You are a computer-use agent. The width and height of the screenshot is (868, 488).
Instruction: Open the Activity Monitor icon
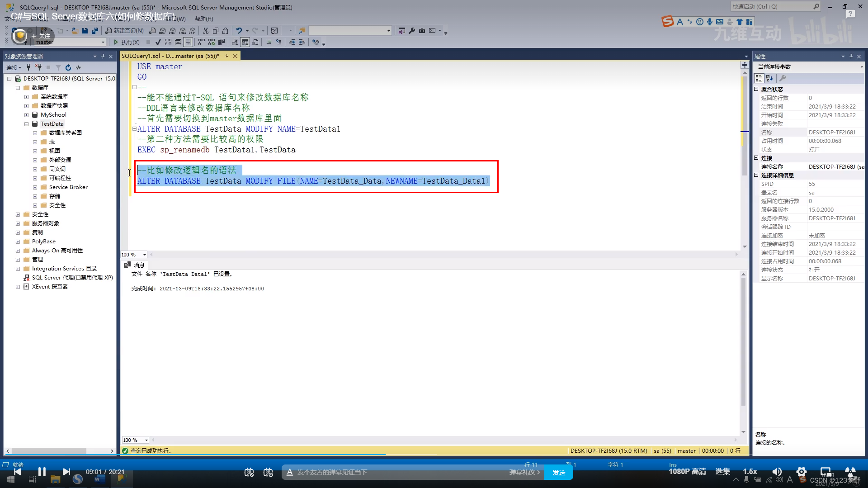[274, 31]
